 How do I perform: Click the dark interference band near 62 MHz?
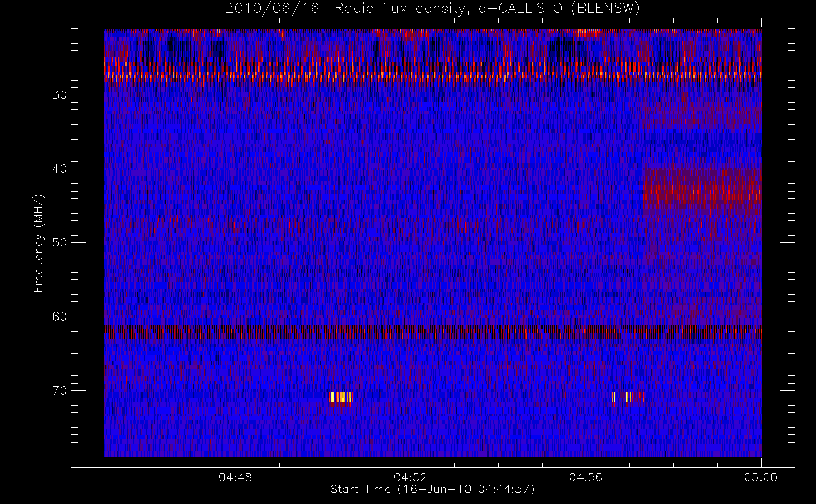433,332
